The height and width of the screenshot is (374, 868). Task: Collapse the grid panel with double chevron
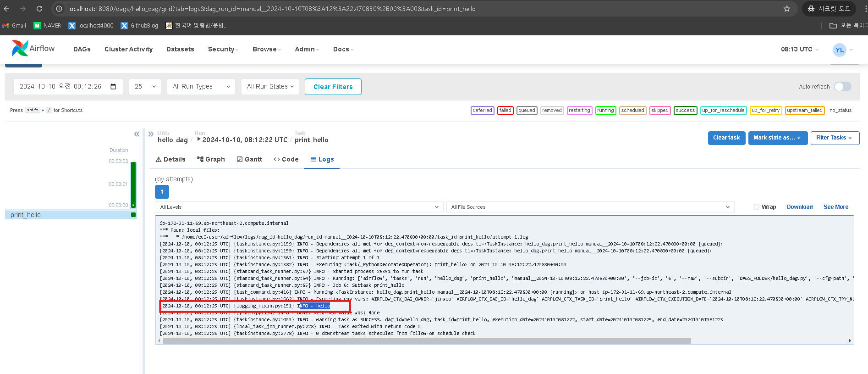[137, 134]
